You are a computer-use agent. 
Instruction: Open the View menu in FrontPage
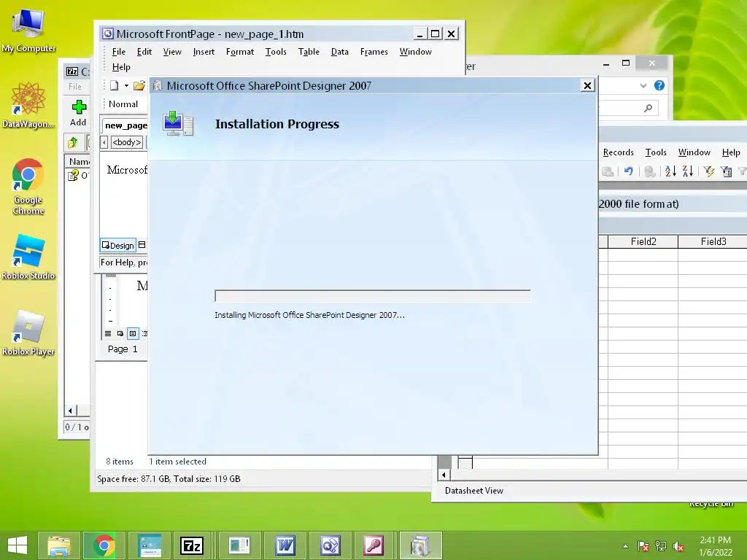tap(172, 52)
